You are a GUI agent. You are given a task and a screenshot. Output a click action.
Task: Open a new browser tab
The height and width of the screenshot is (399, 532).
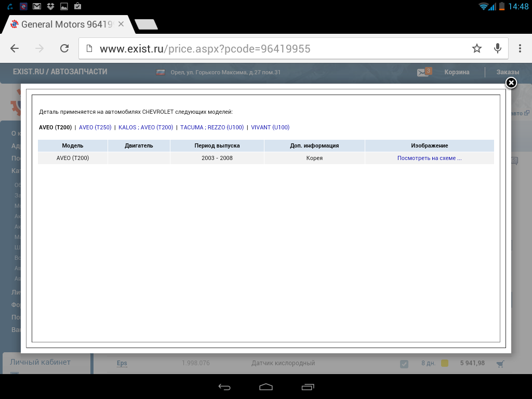[146, 24]
